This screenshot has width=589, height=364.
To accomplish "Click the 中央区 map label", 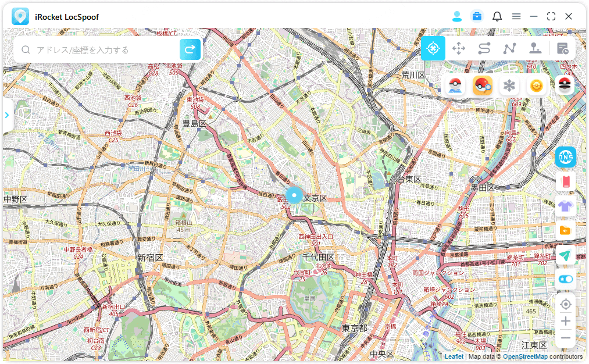I will [381, 354].
